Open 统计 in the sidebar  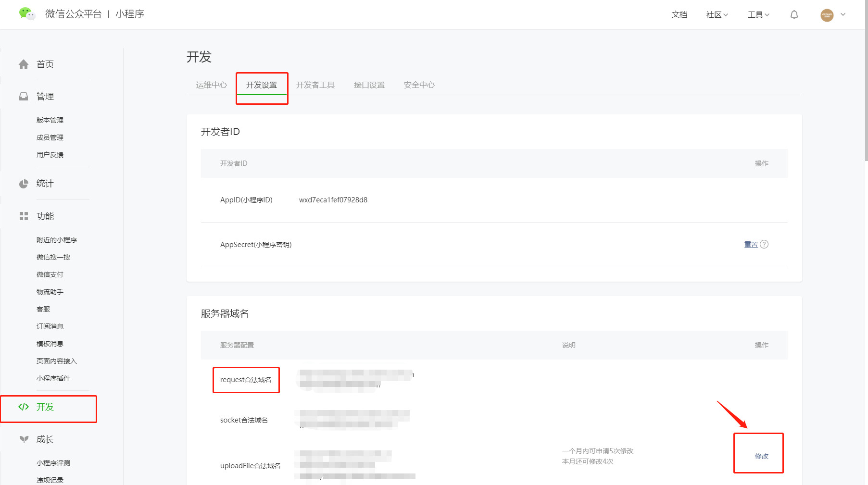45,184
